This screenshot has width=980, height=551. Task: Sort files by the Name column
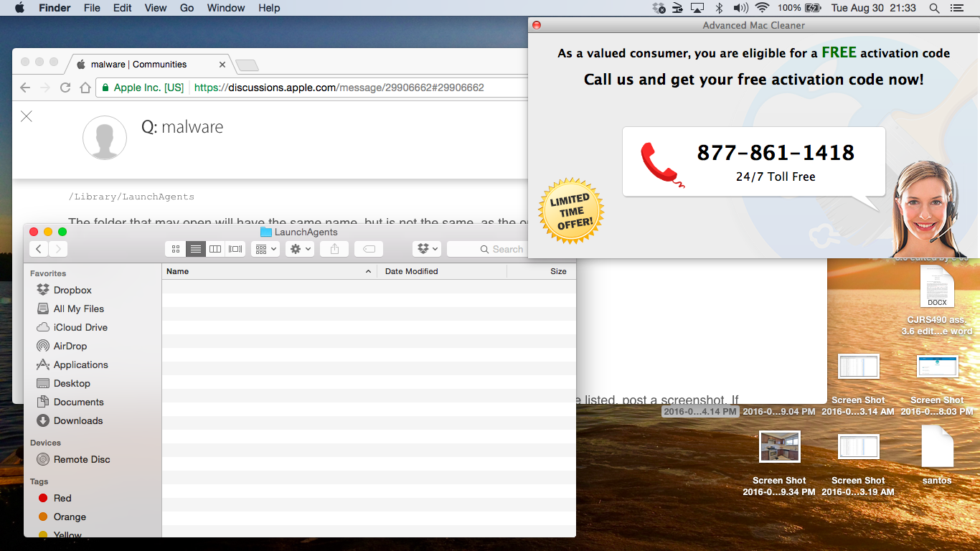270,271
